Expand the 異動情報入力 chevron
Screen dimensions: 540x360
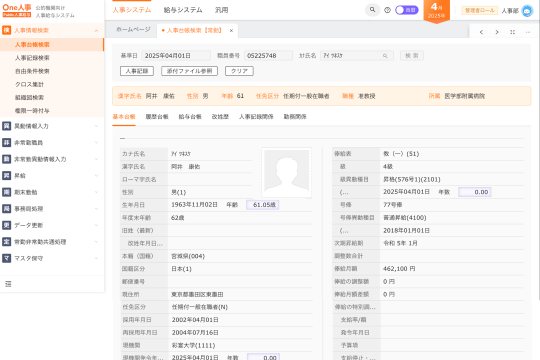click(x=96, y=126)
